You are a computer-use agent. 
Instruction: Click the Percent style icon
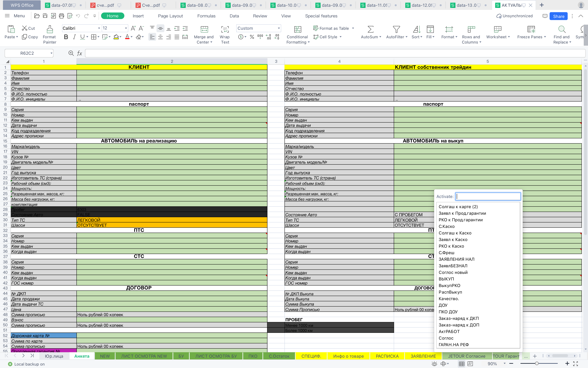(252, 37)
